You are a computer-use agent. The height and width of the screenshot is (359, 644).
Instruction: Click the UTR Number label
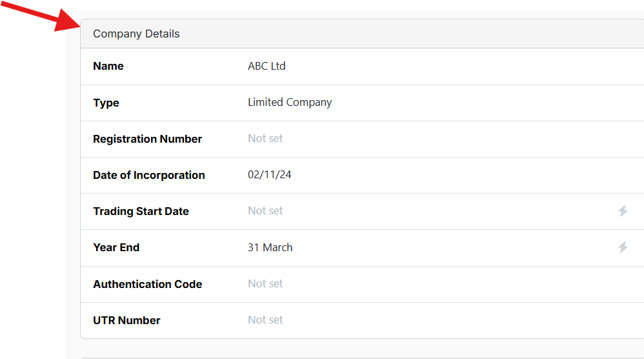coord(126,320)
